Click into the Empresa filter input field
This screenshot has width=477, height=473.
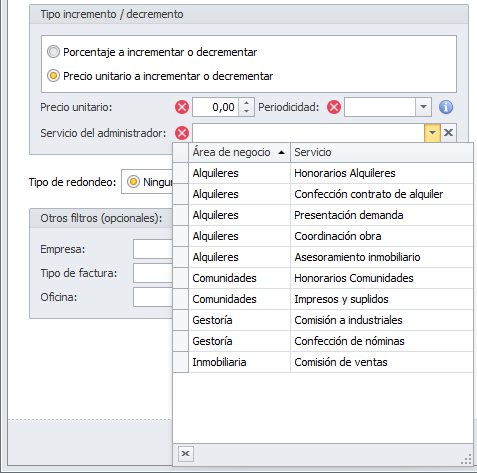(153, 249)
